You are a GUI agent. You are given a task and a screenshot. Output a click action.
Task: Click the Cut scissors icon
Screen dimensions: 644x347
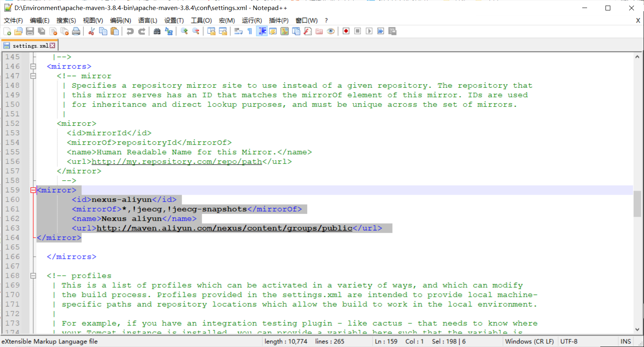(91, 31)
